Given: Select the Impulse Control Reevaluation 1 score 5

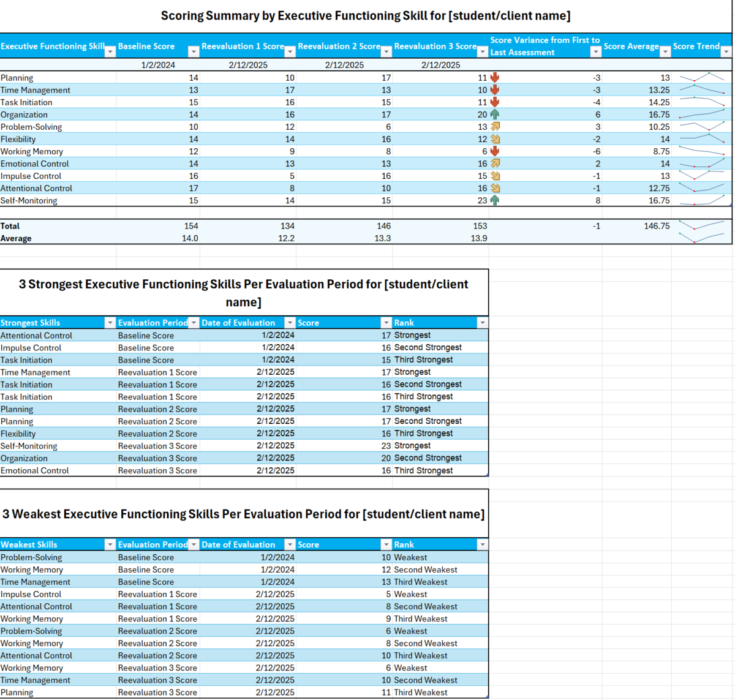Looking at the screenshot, I should [x=248, y=176].
